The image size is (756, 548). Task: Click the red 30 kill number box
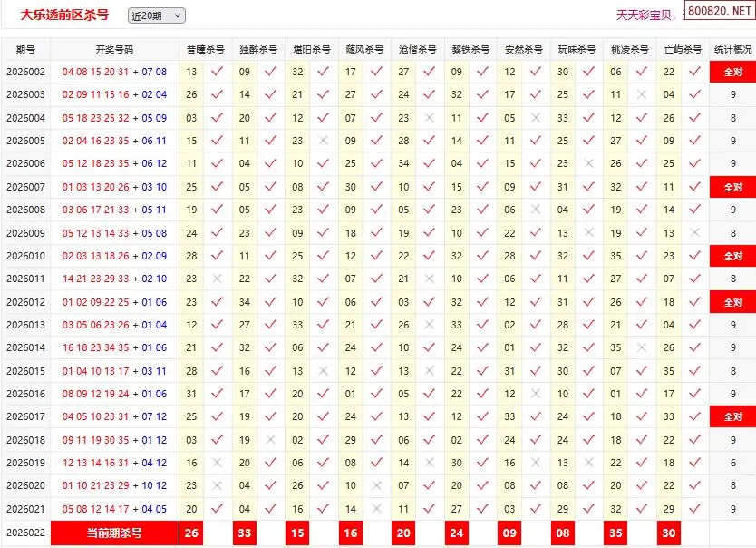(669, 533)
